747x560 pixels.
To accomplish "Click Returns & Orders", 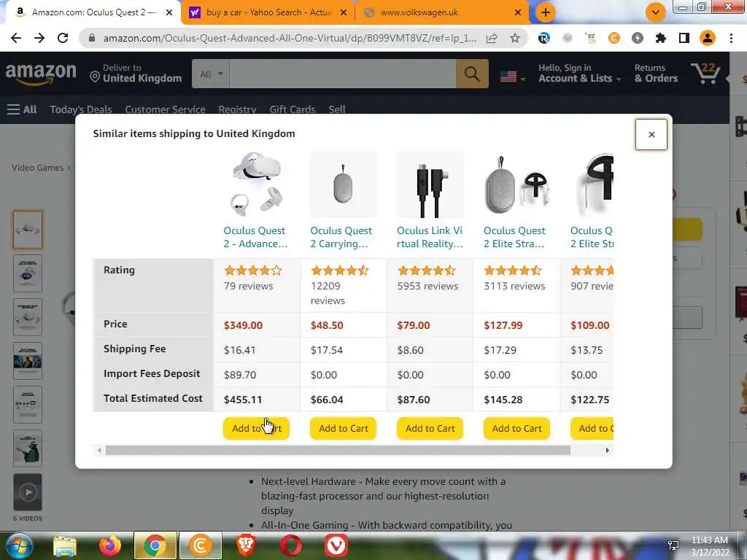I will 656,74.
